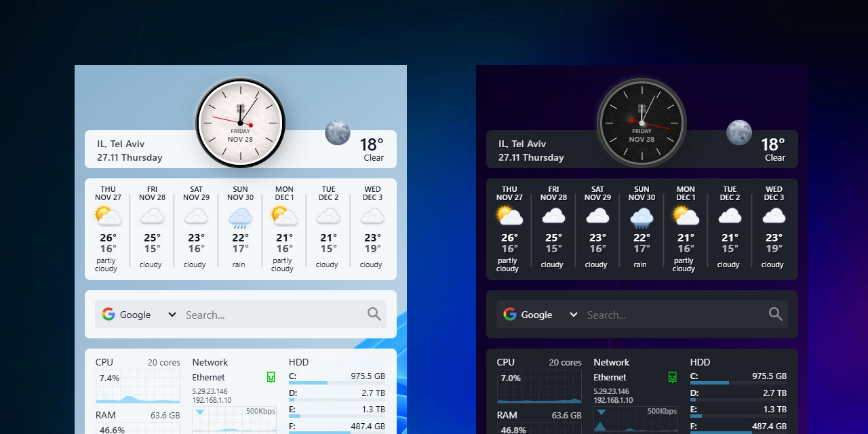
Task: Click TUE DEC 2 cloud icon, light widget
Action: pyautogui.click(x=328, y=216)
